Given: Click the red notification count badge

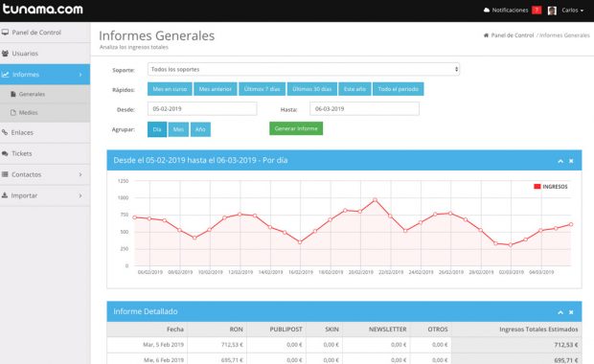Looking at the screenshot, I should [x=537, y=11].
